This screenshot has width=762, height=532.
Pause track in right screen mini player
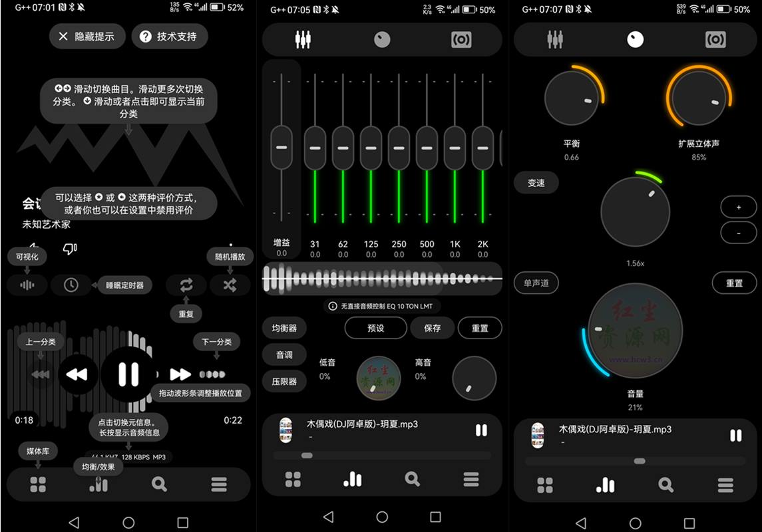tap(736, 436)
